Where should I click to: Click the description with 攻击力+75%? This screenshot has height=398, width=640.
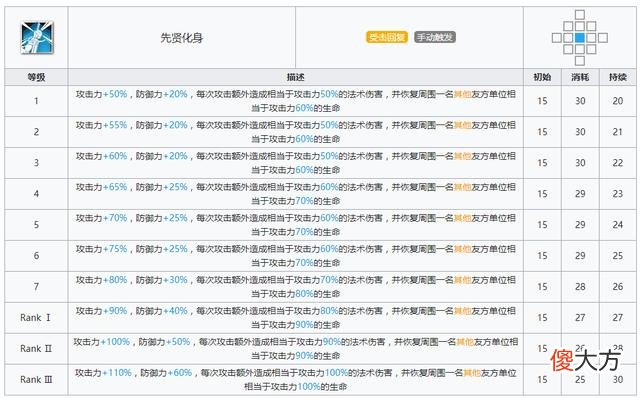pos(296,256)
